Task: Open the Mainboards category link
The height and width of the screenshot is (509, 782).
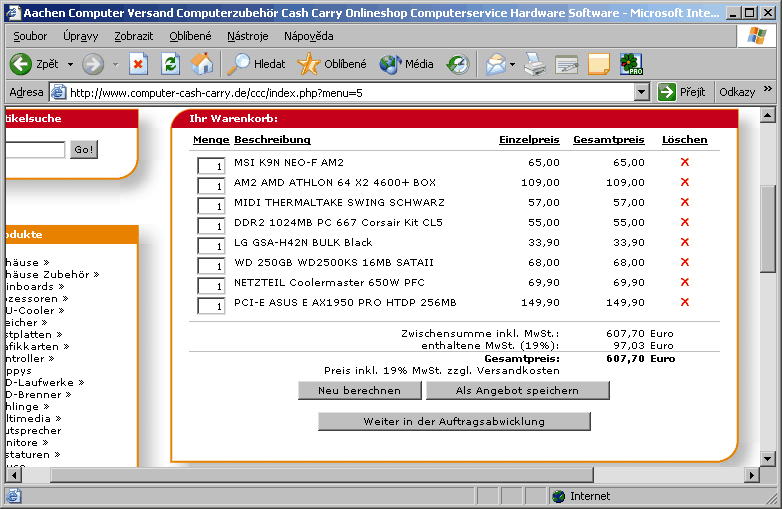Action: (x=35, y=286)
